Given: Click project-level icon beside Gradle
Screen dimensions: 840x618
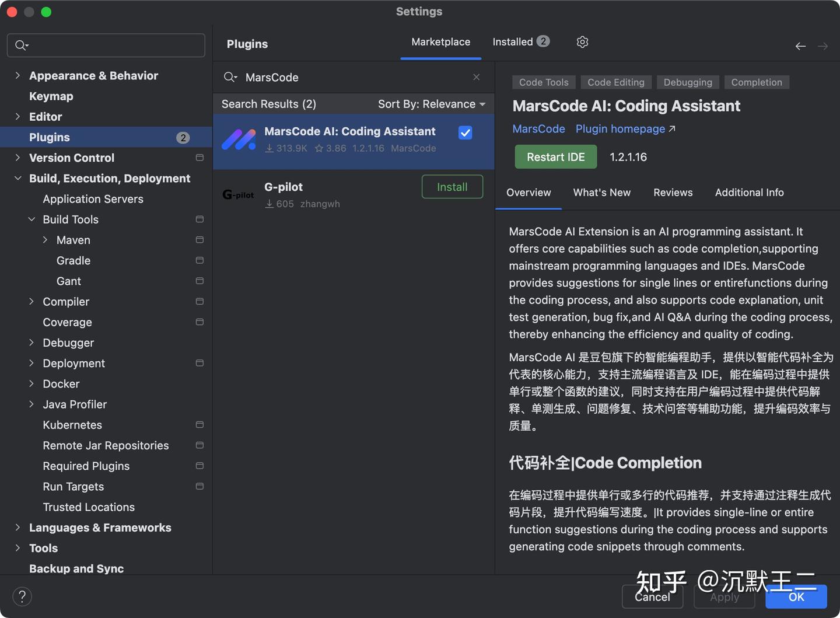Looking at the screenshot, I should (199, 260).
